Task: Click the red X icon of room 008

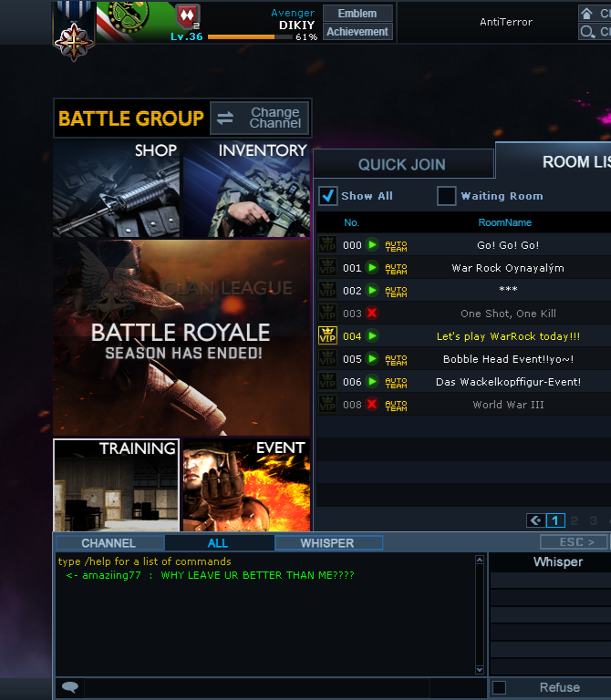Action: tap(371, 404)
